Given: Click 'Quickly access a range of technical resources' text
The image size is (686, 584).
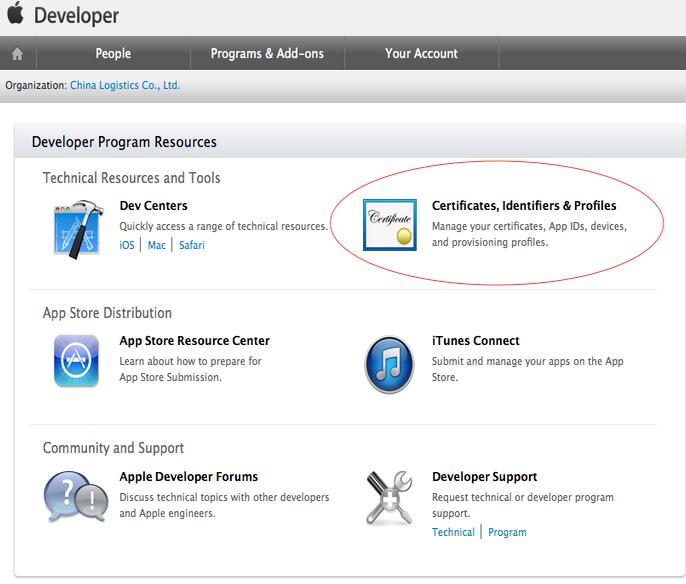Looking at the screenshot, I should pyautogui.click(x=224, y=226).
